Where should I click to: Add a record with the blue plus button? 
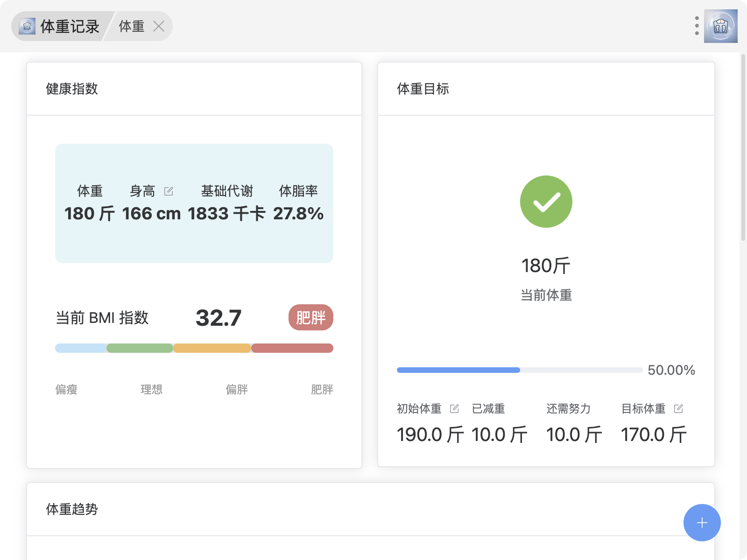[702, 523]
